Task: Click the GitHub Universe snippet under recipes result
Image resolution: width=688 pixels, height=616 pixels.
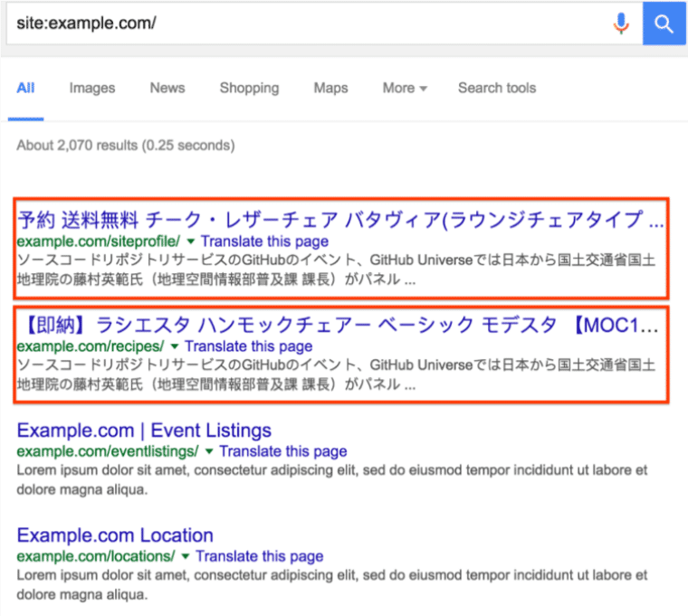Action: pyautogui.click(x=336, y=374)
